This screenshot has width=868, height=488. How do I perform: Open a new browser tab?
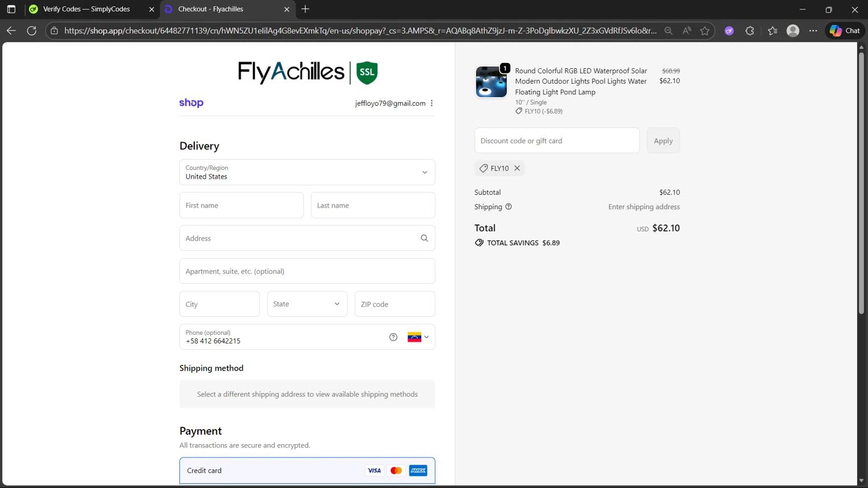[x=306, y=9]
